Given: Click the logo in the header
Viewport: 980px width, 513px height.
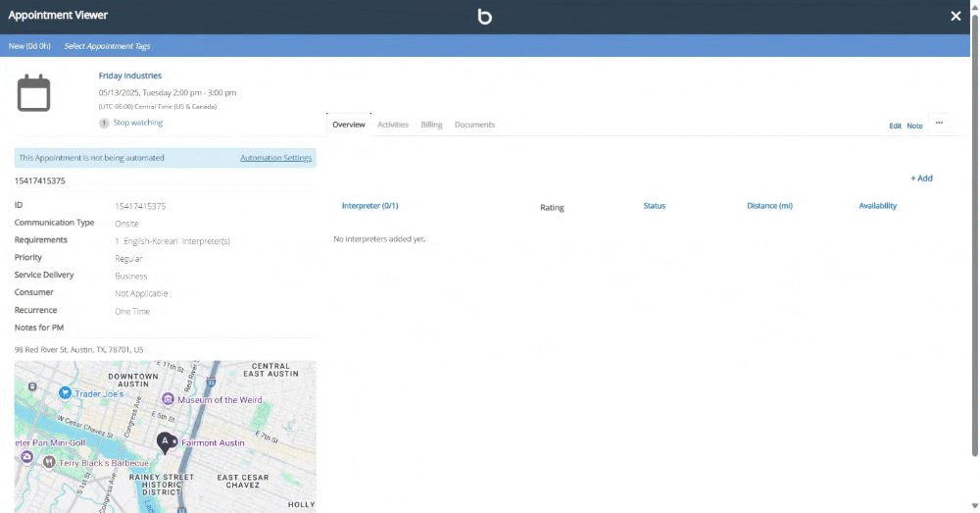Looking at the screenshot, I should (484, 16).
